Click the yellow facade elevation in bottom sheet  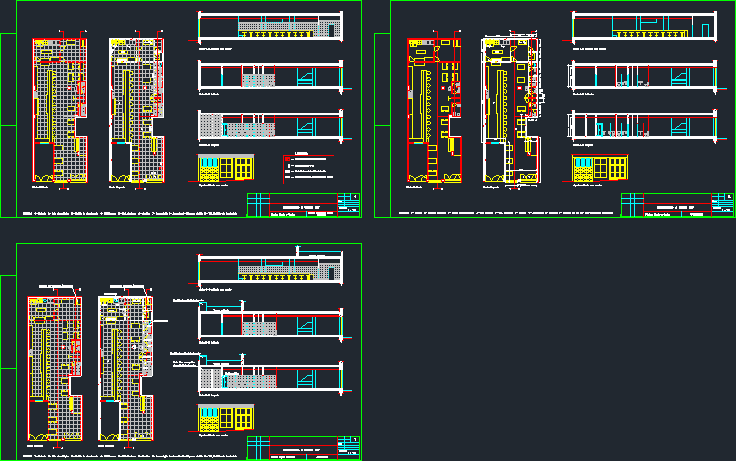point(225,418)
